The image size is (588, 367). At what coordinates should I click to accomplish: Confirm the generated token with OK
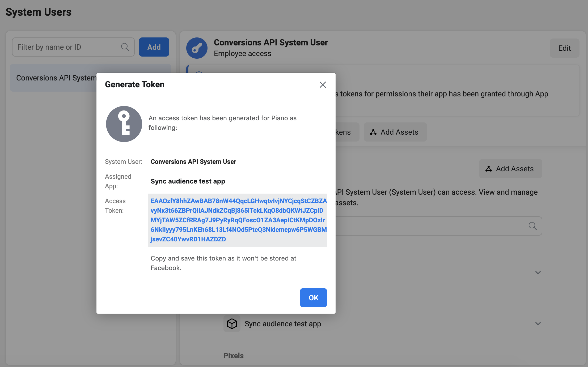pos(313,298)
